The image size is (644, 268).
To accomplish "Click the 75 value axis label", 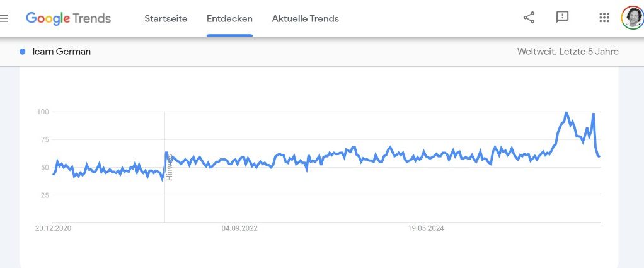I will click(x=45, y=140).
